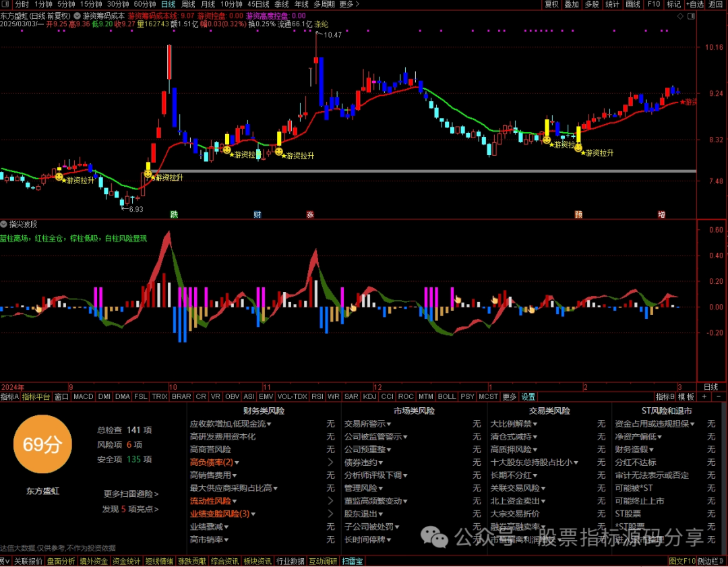
Task: Click the 画线 drawing tool button
Action: (633, 4)
